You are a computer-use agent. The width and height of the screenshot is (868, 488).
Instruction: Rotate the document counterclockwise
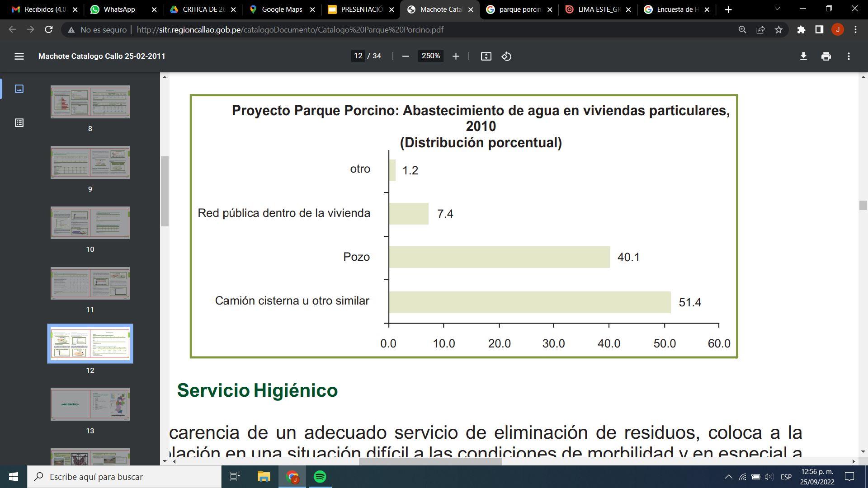tap(506, 56)
